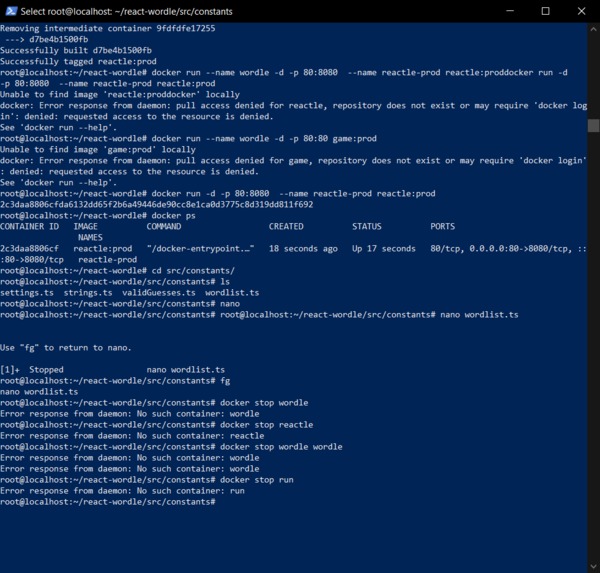Click 'docker run --name wordle -d -p 80:80 game:prod' command

[x=264, y=139]
